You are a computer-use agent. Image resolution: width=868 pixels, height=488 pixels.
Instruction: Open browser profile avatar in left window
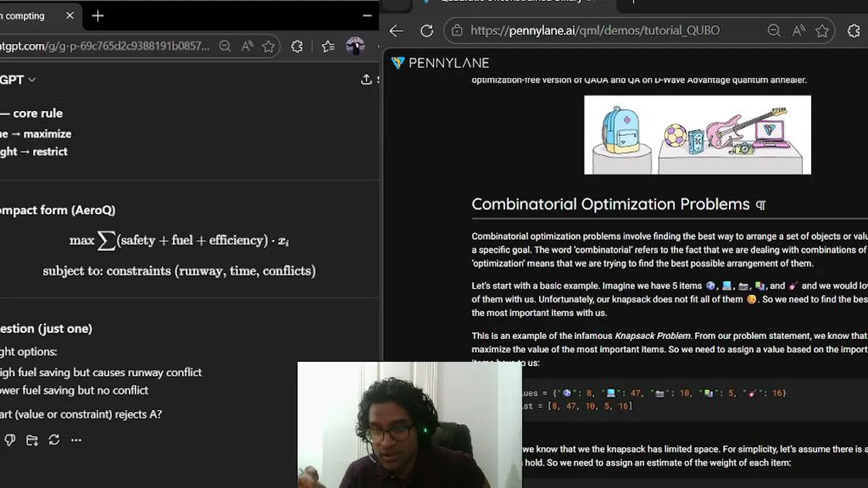click(355, 46)
